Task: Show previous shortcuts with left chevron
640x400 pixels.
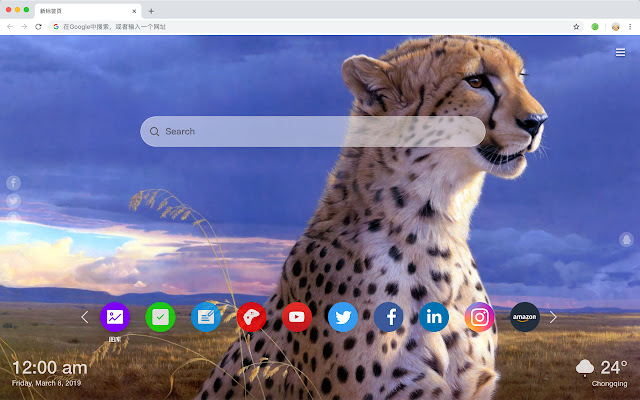Action: (84, 317)
